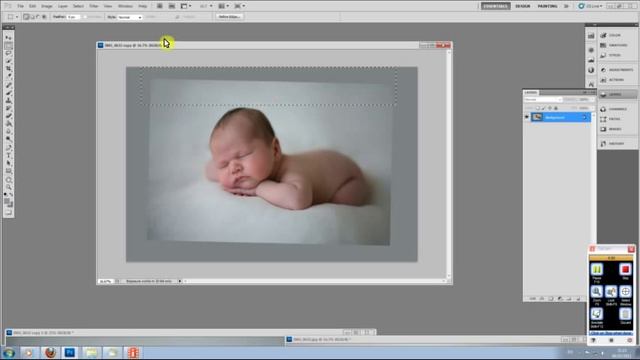Choose Intersect With Selection mode
The height and width of the screenshot is (360, 640).
point(44,17)
